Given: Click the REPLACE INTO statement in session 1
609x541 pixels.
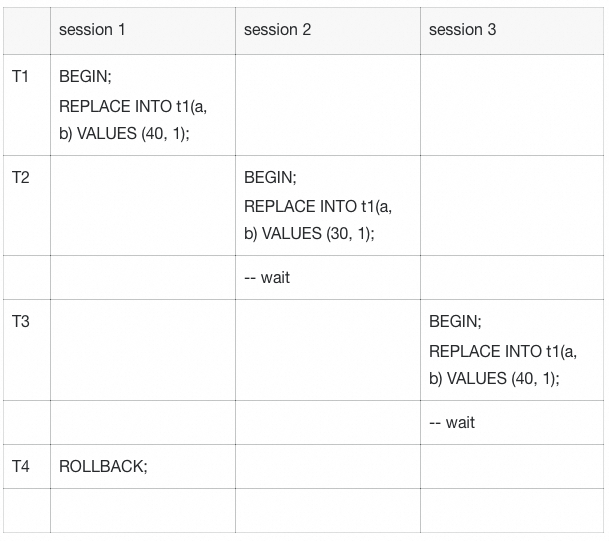Looking at the screenshot, I should pos(133,120).
